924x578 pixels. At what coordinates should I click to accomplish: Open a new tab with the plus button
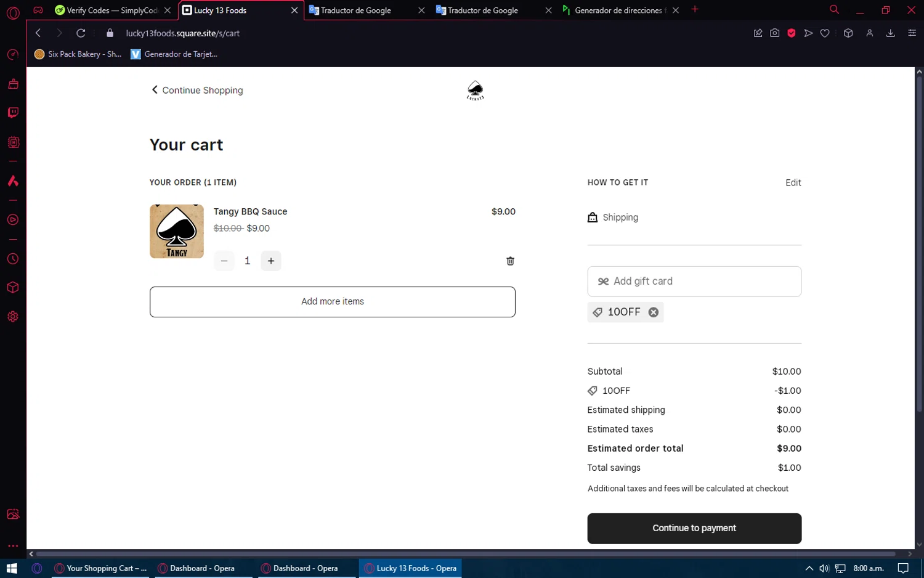[x=695, y=10]
